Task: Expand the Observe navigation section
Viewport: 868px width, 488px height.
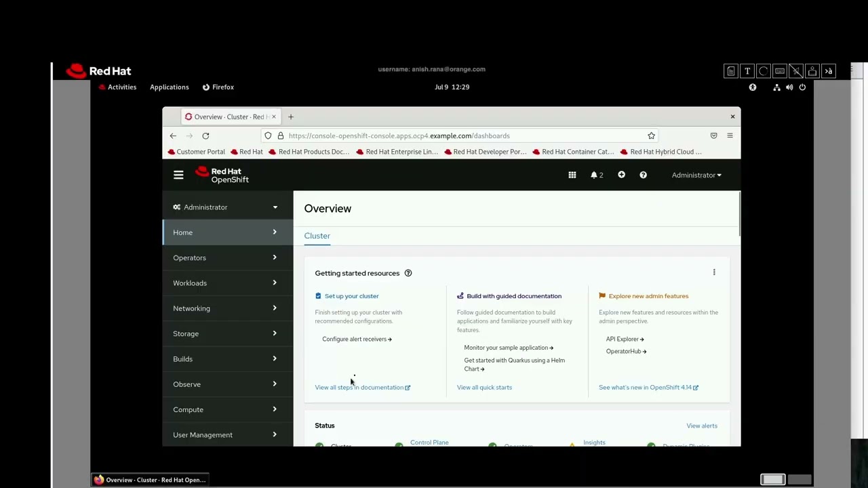Action: 227,384
